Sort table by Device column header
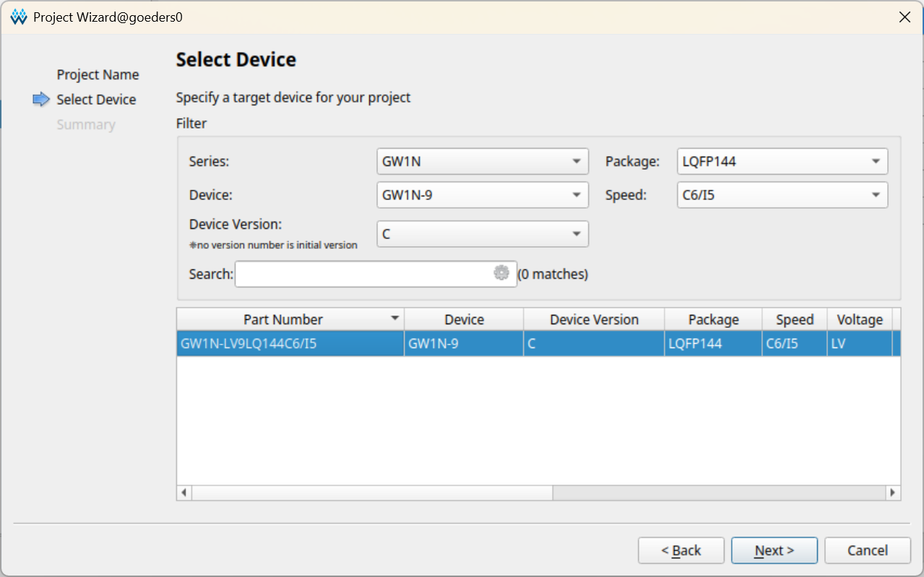This screenshot has width=924, height=577. pos(464,319)
